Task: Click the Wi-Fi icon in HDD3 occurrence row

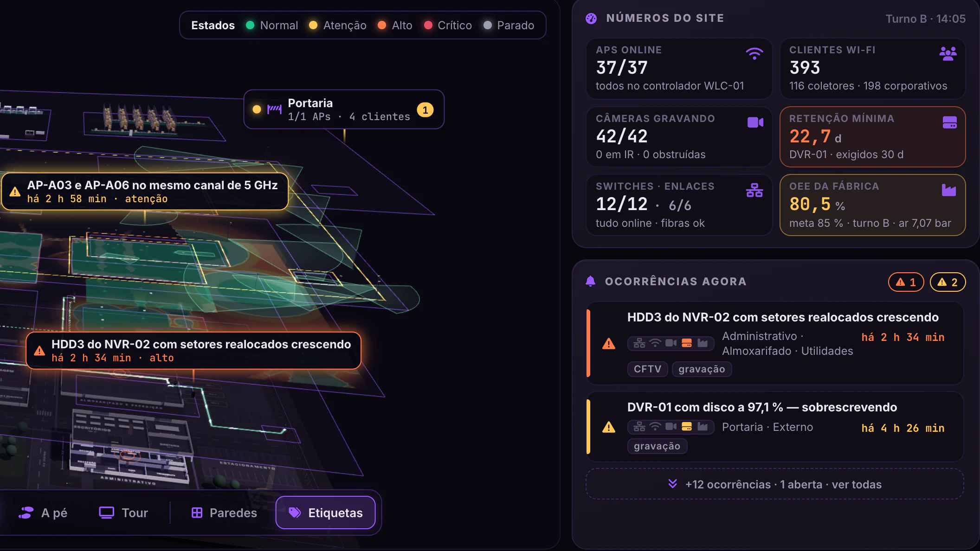Action: click(655, 343)
